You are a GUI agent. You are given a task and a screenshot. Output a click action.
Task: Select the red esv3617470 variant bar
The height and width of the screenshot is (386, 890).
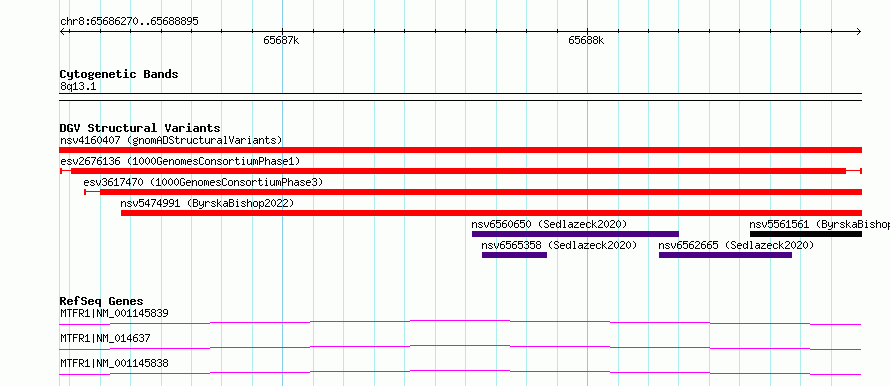473,192
